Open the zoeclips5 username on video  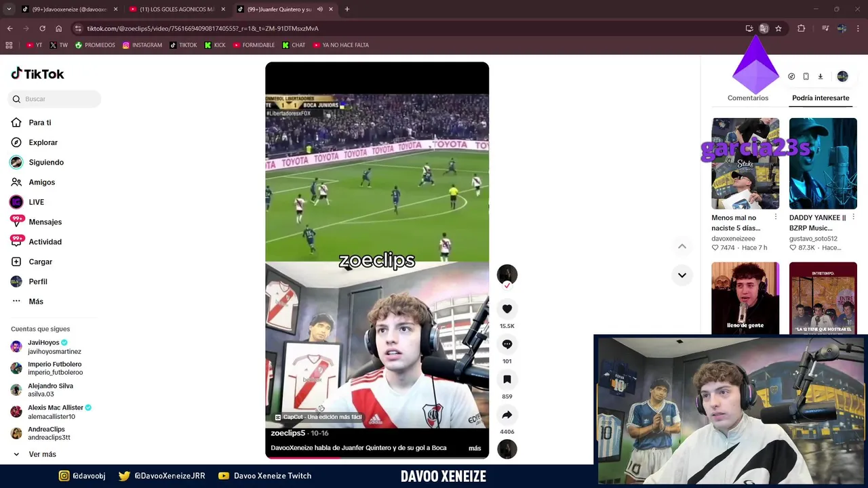[x=288, y=433]
